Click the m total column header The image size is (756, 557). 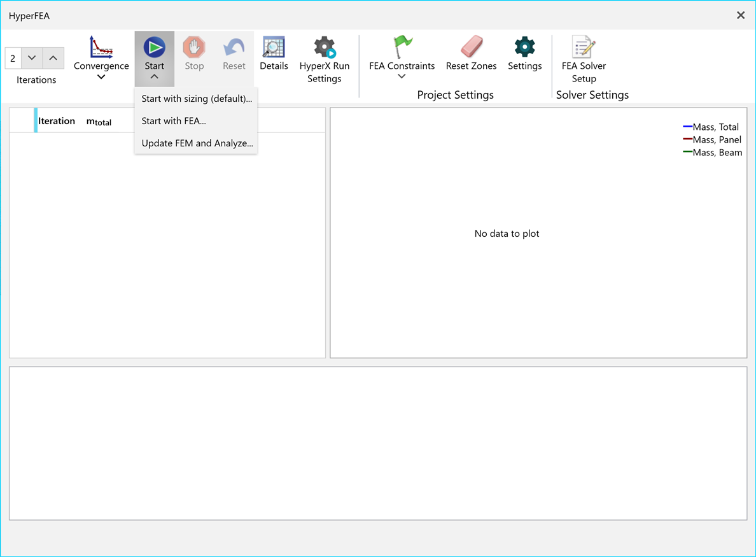(x=99, y=122)
